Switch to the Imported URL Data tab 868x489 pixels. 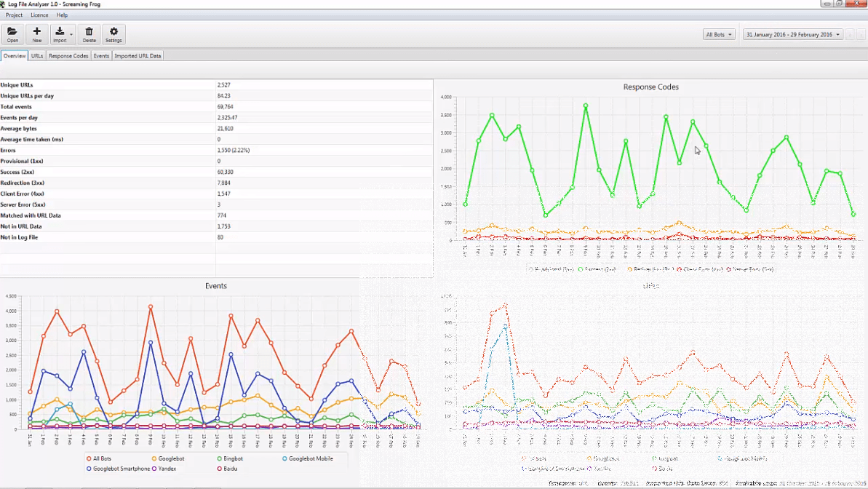pos(138,56)
